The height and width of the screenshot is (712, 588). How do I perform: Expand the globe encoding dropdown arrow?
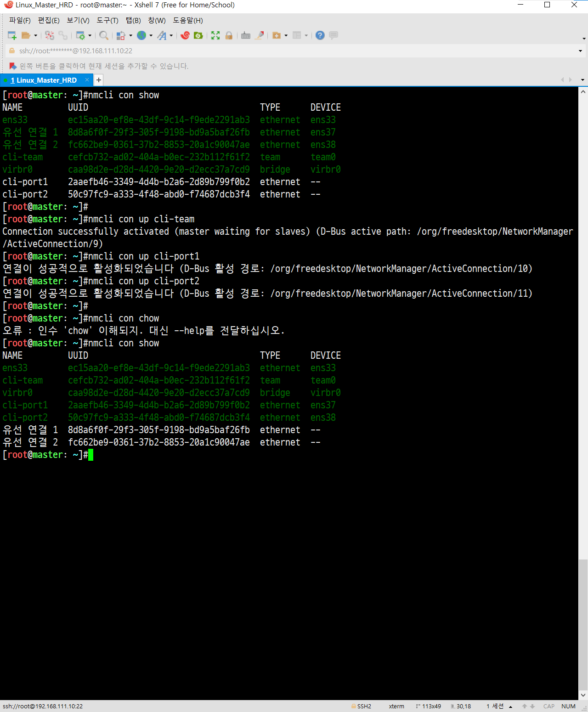click(x=151, y=35)
